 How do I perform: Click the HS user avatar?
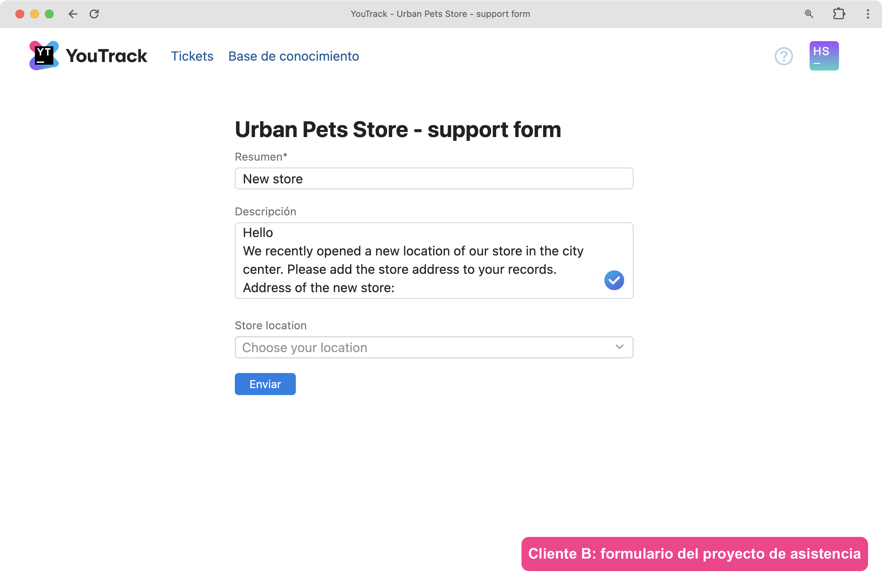(x=824, y=55)
